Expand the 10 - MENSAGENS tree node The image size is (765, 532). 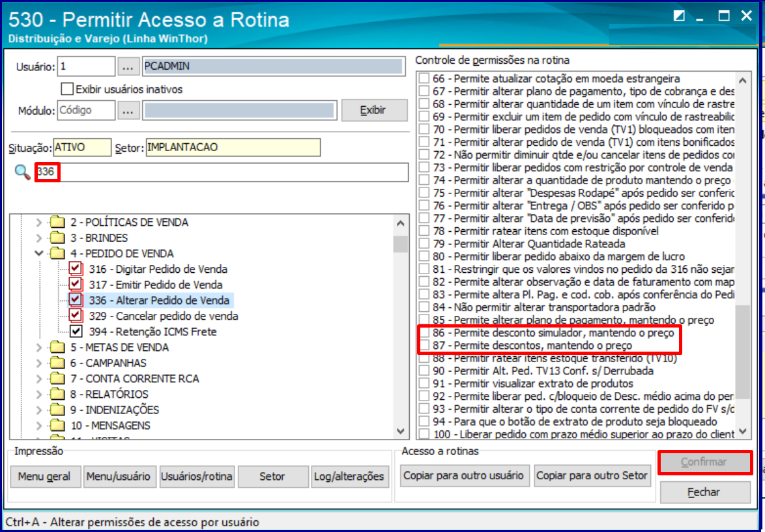39,425
